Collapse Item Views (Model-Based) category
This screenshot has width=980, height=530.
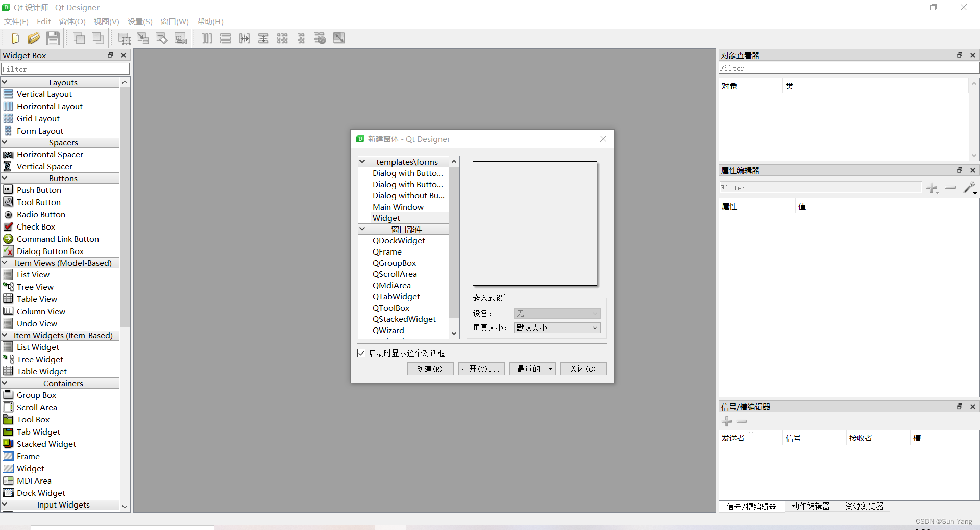click(5, 263)
